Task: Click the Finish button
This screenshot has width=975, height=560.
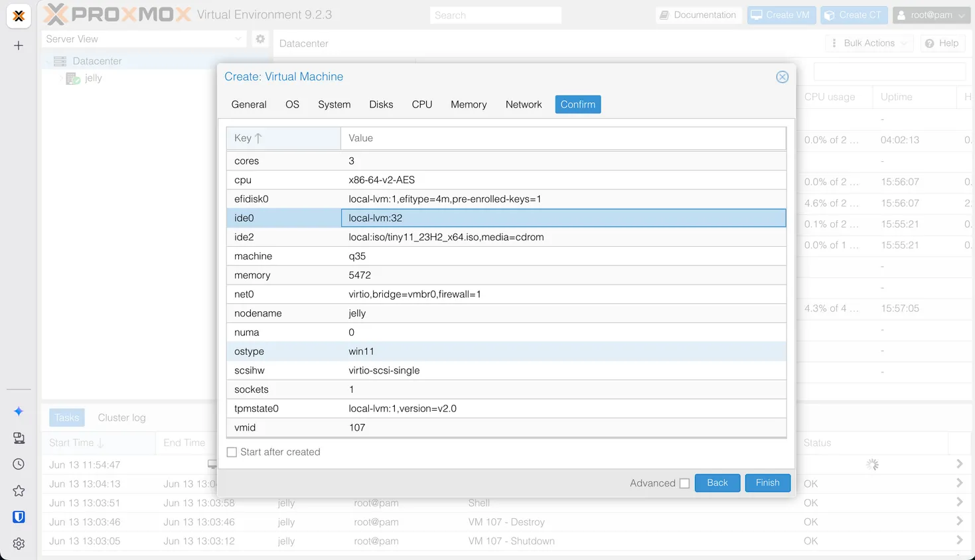Action: [x=767, y=482]
